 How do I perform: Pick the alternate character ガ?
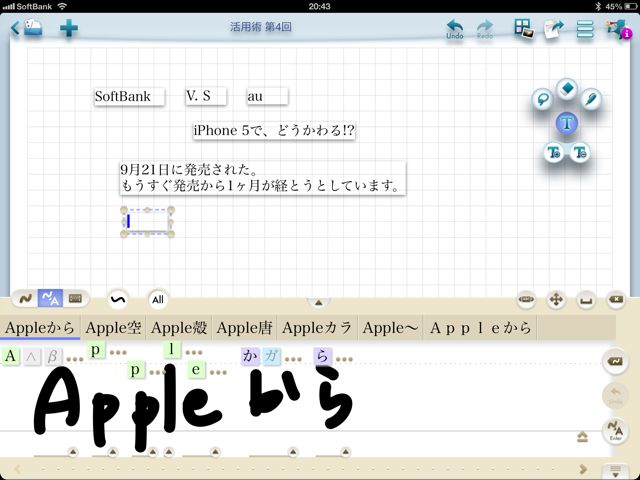click(x=271, y=356)
